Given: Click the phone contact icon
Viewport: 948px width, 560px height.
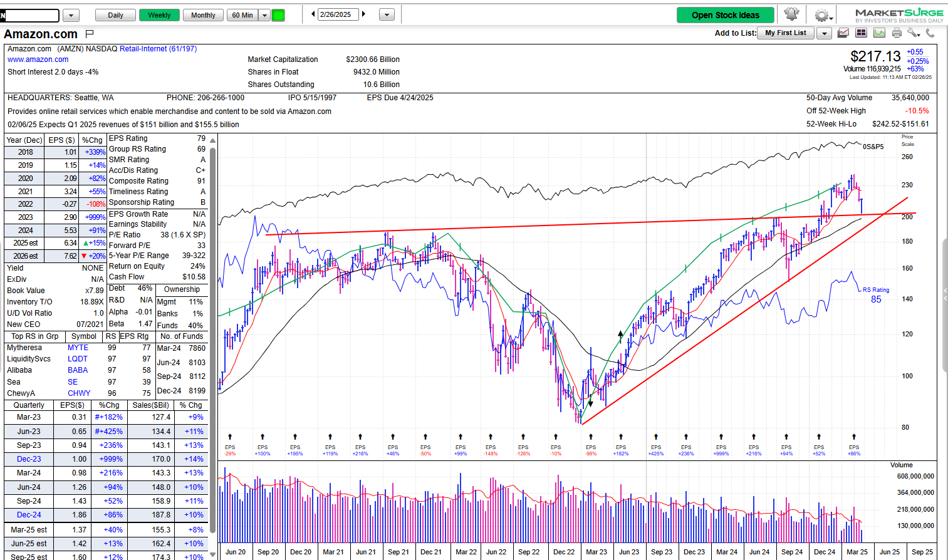Looking at the screenshot, I should coord(930,33).
